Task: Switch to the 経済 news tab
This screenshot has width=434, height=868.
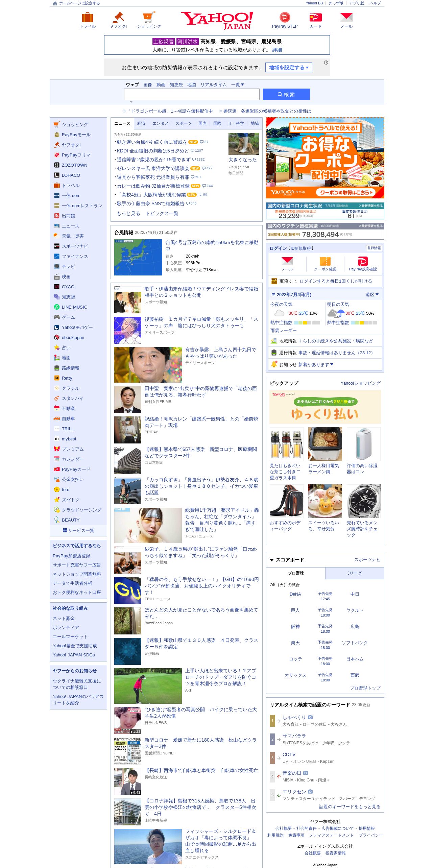Action: (141, 123)
